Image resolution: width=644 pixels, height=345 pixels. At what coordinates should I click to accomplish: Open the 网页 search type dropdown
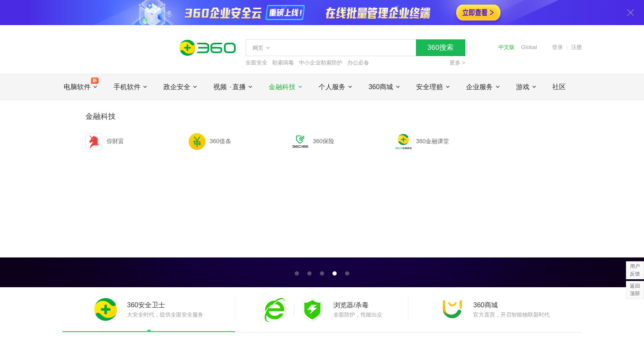(261, 48)
